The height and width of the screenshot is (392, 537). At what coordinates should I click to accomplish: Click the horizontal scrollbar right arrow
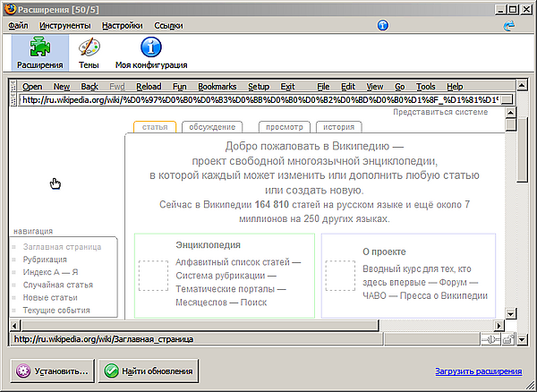(x=499, y=326)
